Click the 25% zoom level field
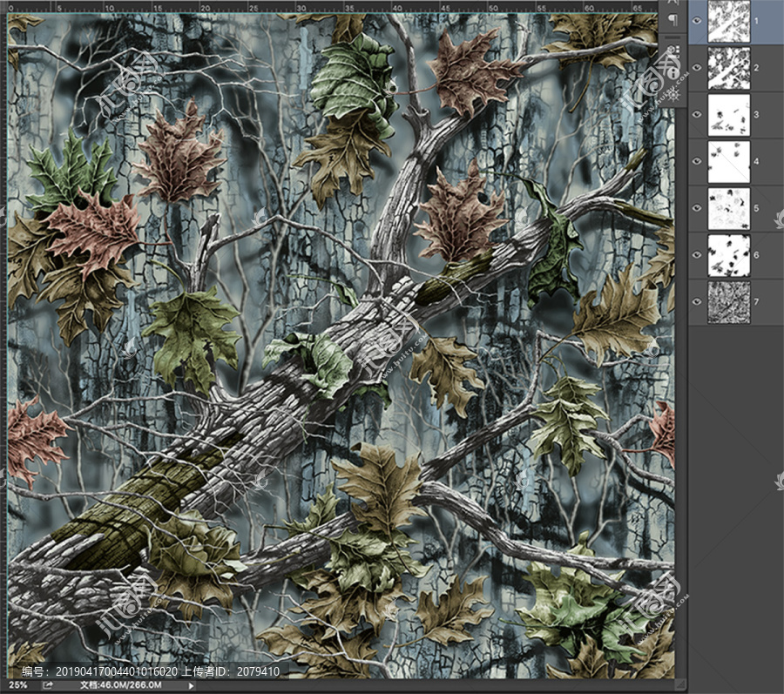Viewport: 784px width, 694px height. coord(18,685)
